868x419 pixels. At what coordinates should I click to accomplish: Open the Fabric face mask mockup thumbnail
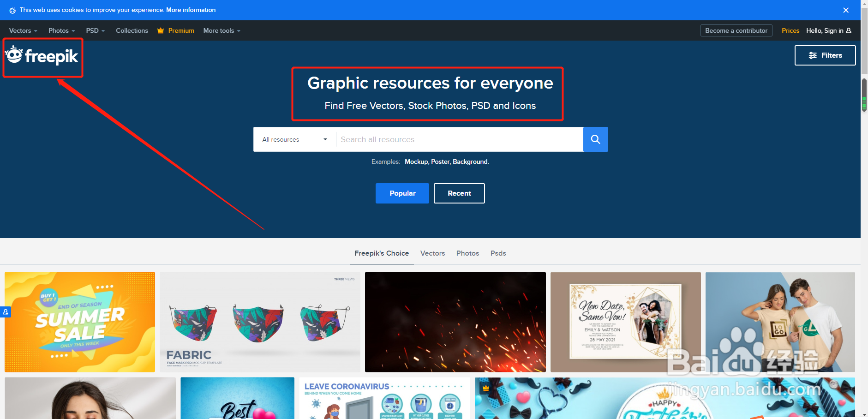[260, 322]
